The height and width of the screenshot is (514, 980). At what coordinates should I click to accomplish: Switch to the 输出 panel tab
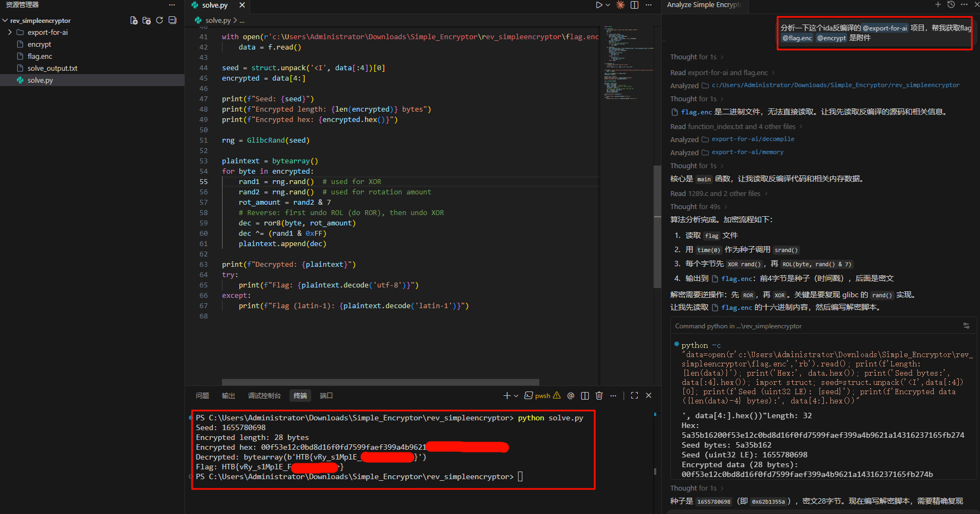pyautogui.click(x=229, y=396)
